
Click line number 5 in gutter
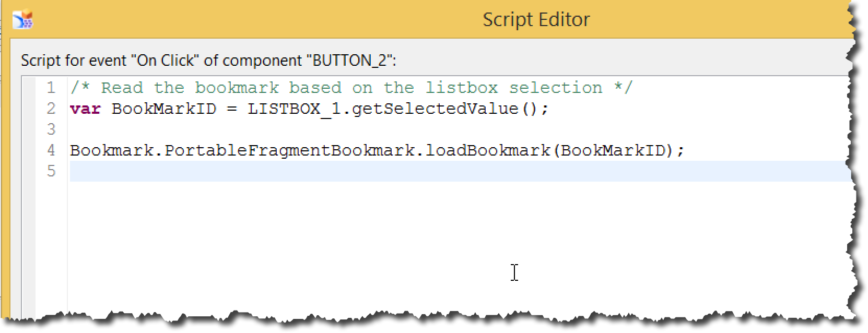click(51, 171)
